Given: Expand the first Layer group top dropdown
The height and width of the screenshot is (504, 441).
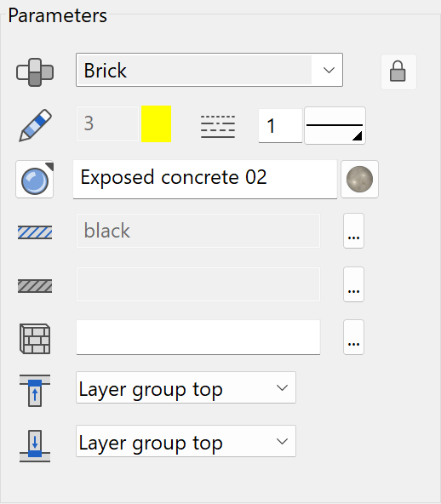Looking at the screenshot, I should click(186, 387).
